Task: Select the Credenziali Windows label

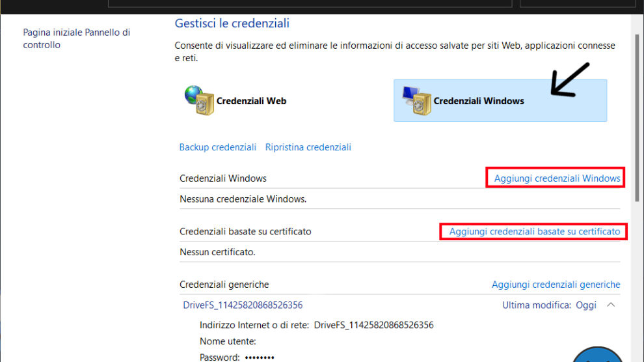Action: (479, 101)
